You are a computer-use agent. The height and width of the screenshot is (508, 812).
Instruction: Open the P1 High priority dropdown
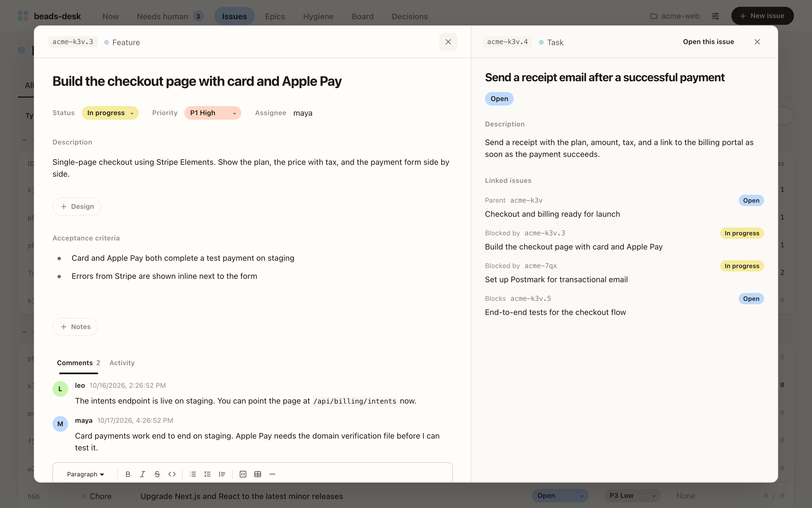click(213, 113)
